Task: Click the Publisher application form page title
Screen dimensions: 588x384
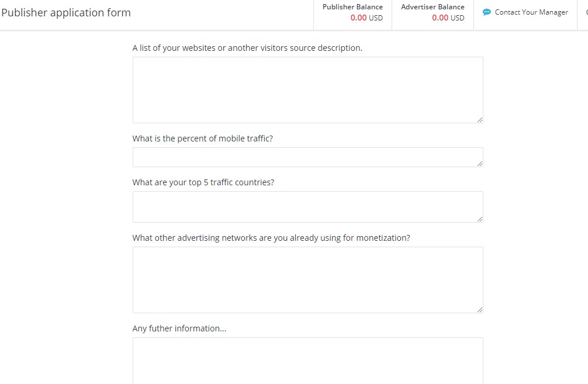Action: pyautogui.click(x=66, y=13)
